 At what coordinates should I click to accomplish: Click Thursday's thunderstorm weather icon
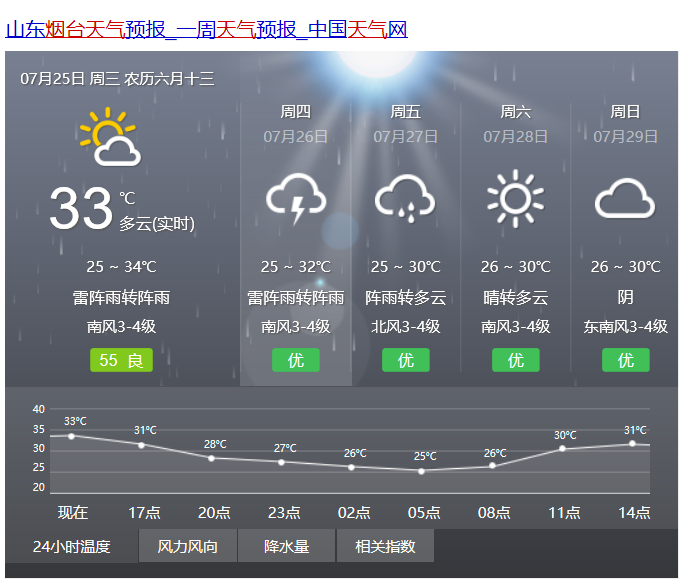(x=295, y=198)
